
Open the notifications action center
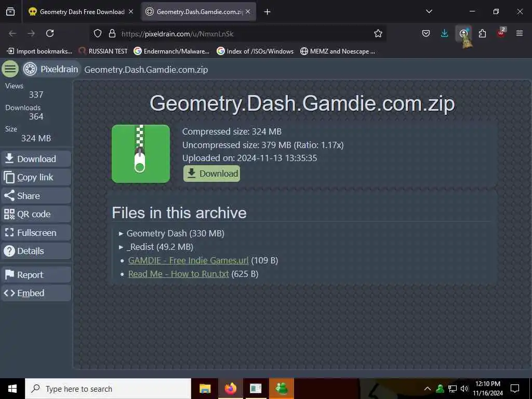[x=515, y=389]
